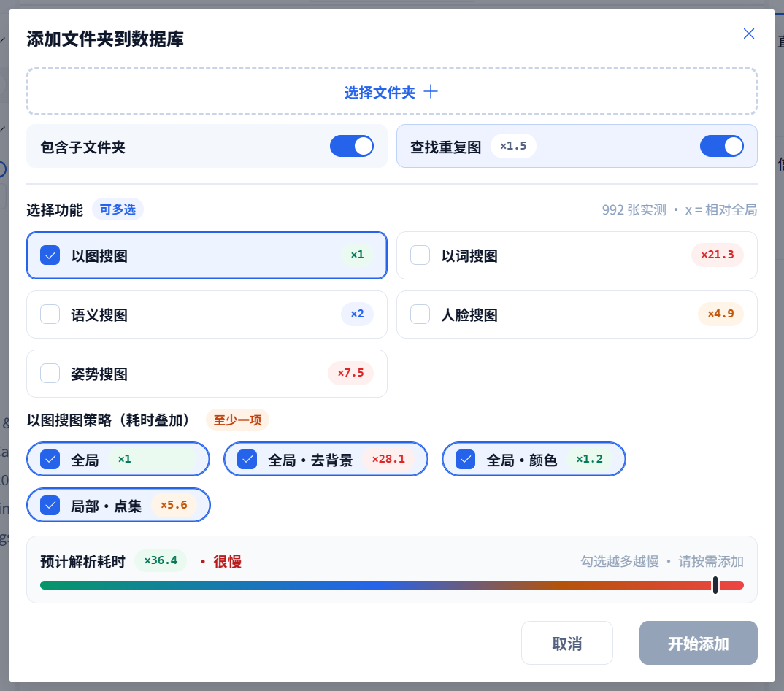This screenshot has width=784, height=691.
Task: Click the ×1.5 badge next to 查找重复图
Action: (513, 146)
